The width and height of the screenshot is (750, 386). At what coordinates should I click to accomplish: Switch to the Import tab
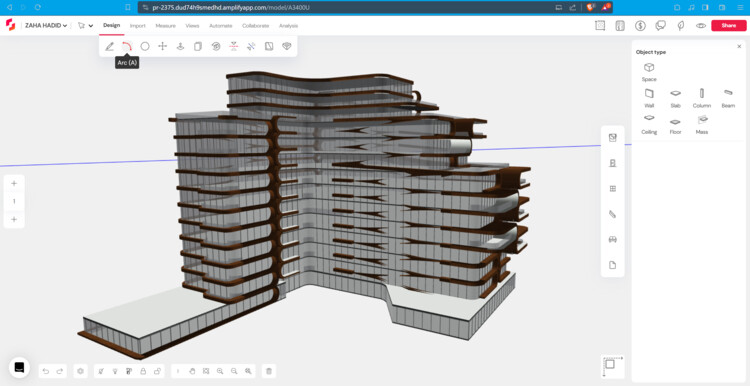click(x=138, y=26)
